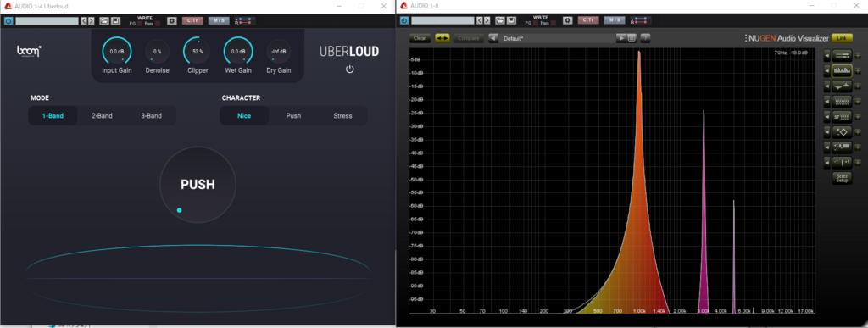Toggle bypass power button in Uberloud host bar

pyautogui.click(x=8, y=20)
